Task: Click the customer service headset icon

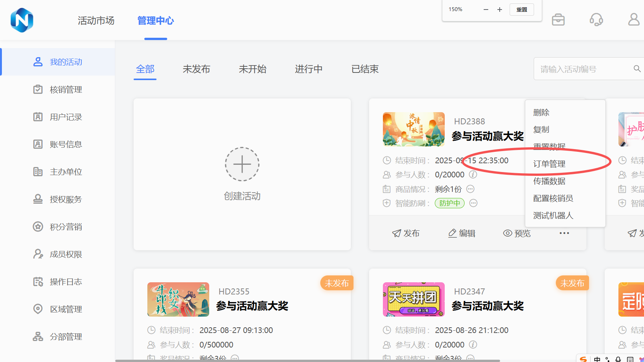Action: [x=596, y=19]
